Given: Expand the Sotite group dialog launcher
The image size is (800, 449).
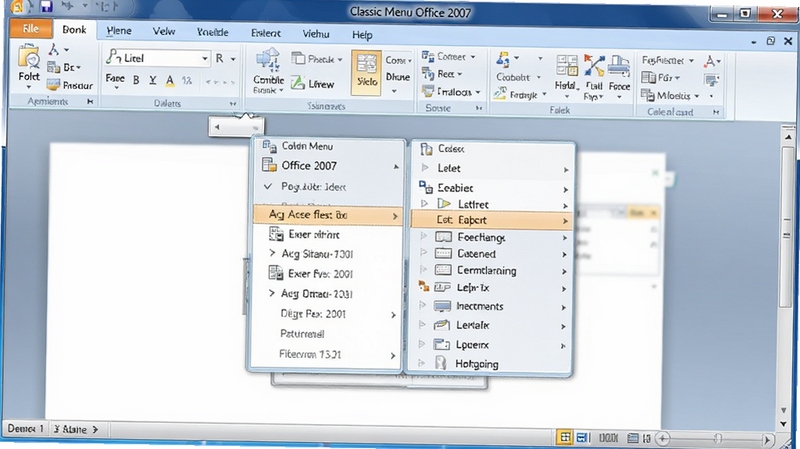Looking at the screenshot, I should [x=479, y=108].
